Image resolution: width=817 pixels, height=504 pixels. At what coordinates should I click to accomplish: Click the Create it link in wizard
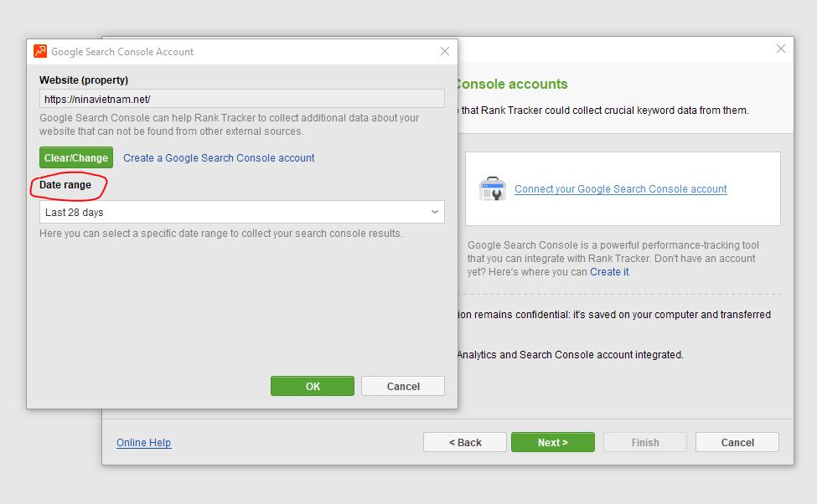(609, 272)
